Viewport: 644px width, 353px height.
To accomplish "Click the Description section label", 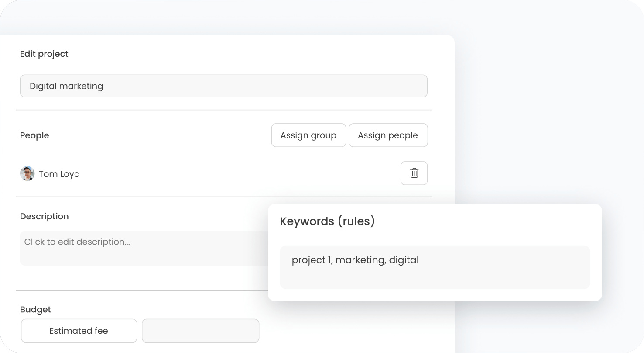I will 44,216.
